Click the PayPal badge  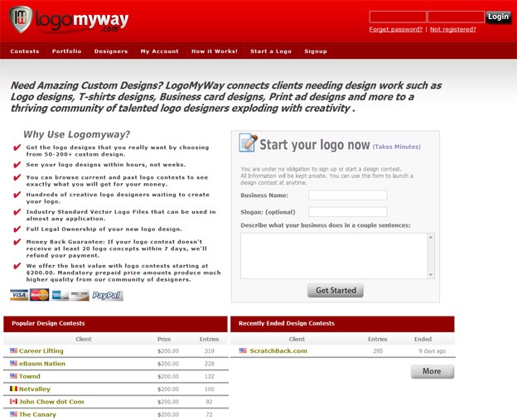[x=107, y=296]
